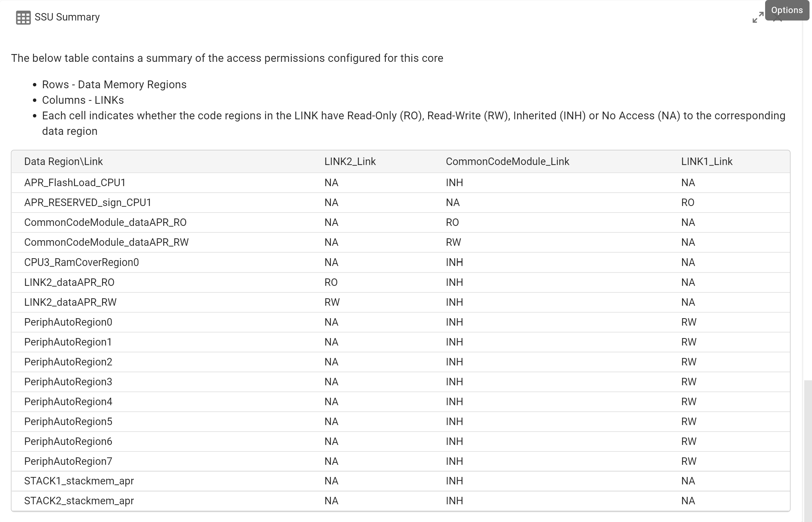Click the Data Region\Link header cell
This screenshot has height=522, width=812.
64,161
